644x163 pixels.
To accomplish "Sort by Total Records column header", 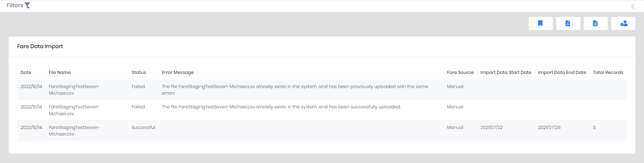I will click(x=608, y=72).
